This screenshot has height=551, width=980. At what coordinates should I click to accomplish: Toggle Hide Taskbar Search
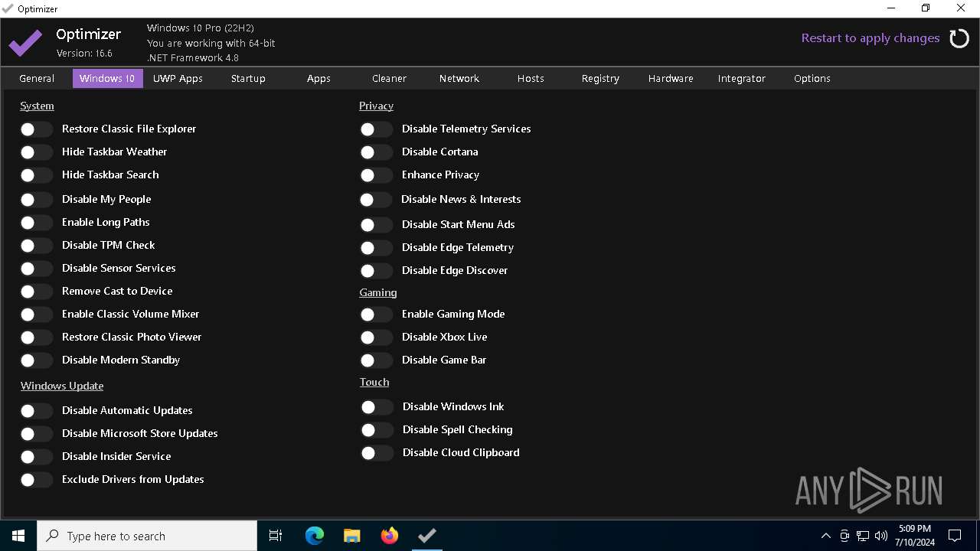click(x=36, y=175)
